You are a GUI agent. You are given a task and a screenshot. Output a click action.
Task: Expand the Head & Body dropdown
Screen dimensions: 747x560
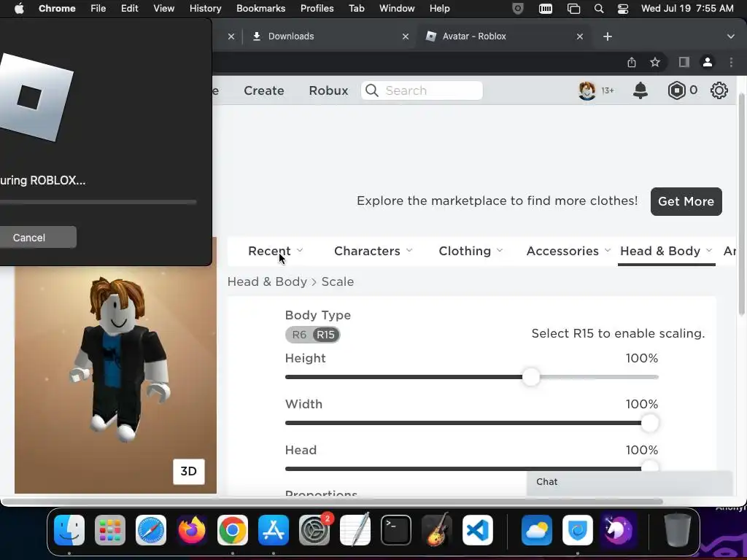coord(666,251)
